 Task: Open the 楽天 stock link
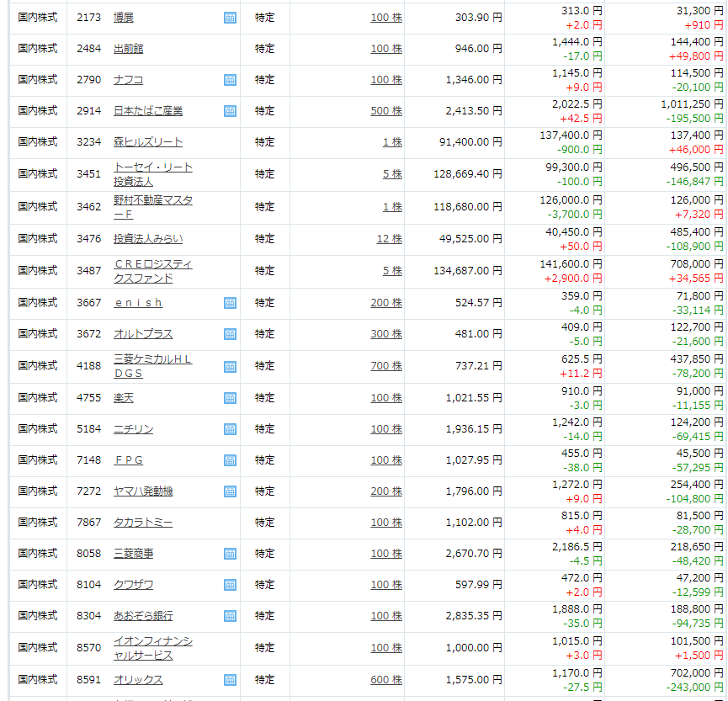124,398
